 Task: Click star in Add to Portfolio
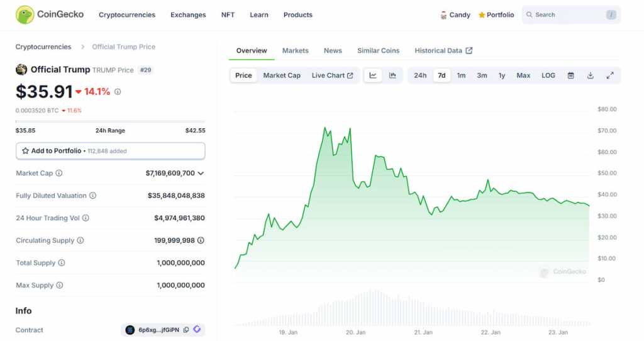coord(25,151)
